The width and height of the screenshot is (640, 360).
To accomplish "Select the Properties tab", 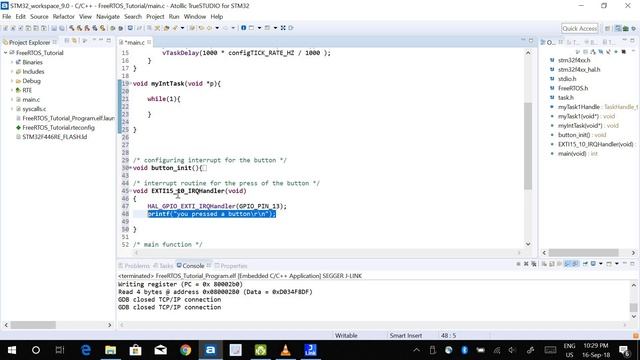I will 231,266.
